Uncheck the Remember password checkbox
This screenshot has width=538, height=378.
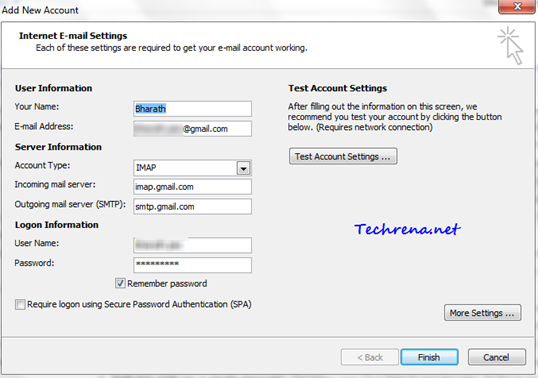(x=120, y=283)
